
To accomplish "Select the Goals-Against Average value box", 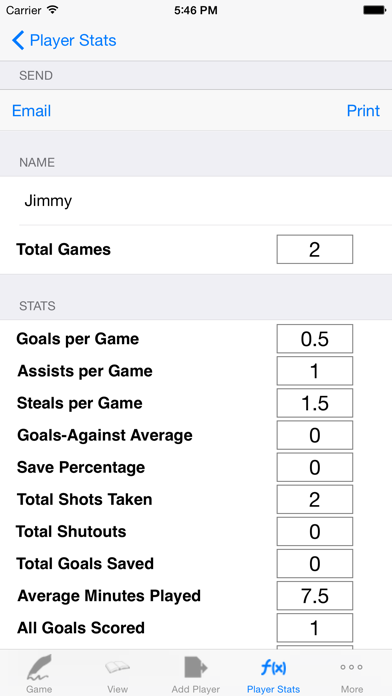I will [x=315, y=435].
